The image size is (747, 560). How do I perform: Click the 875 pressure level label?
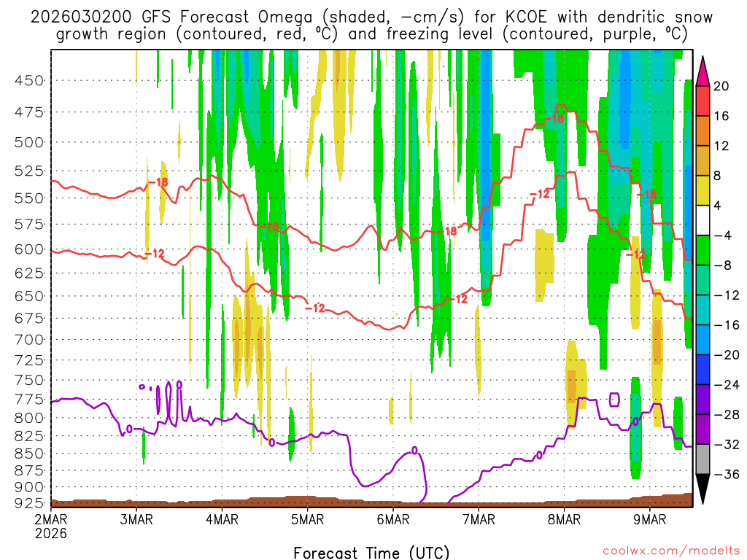(x=29, y=471)
